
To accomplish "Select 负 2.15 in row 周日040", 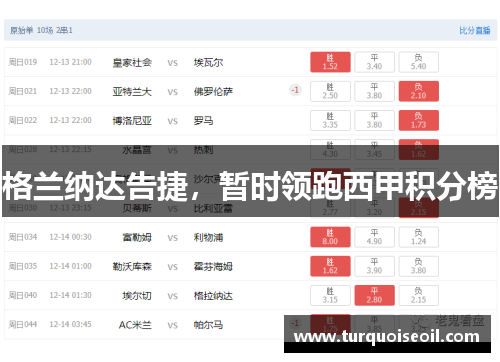I will click(x=419, y=295).
